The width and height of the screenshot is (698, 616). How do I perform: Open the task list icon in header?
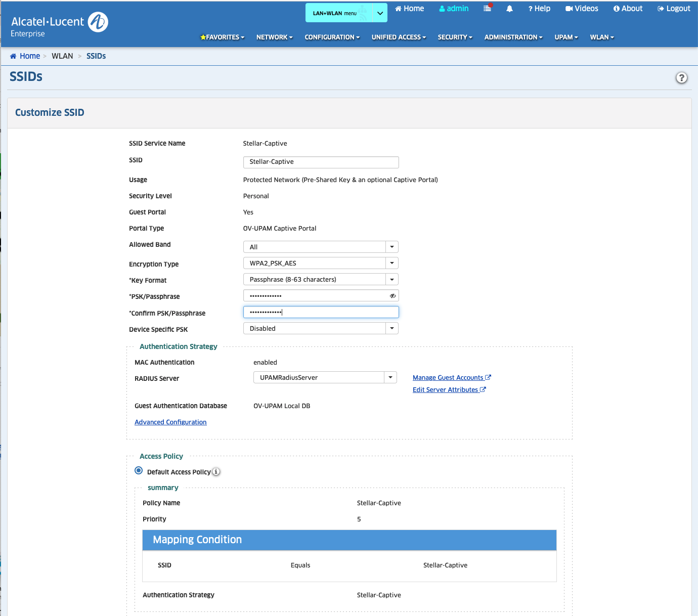click(x=487, y=9)
